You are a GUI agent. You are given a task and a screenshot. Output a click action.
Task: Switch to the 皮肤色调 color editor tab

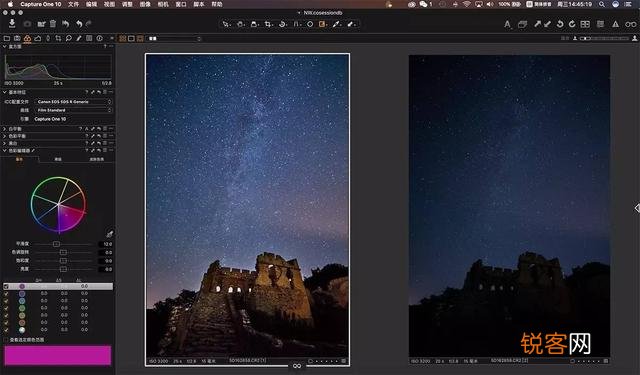pos(96,159)
